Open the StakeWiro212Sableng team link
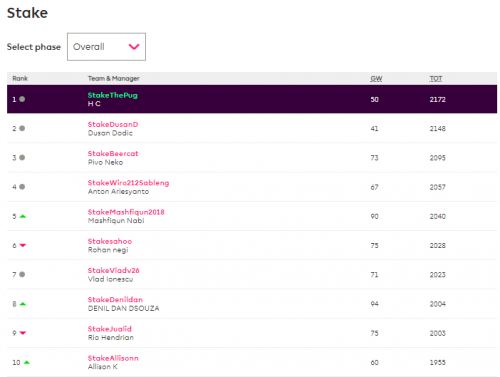 [128, 183]
